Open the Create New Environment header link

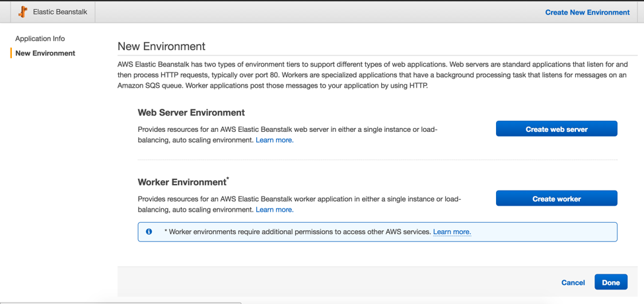(x=587, y=12)
